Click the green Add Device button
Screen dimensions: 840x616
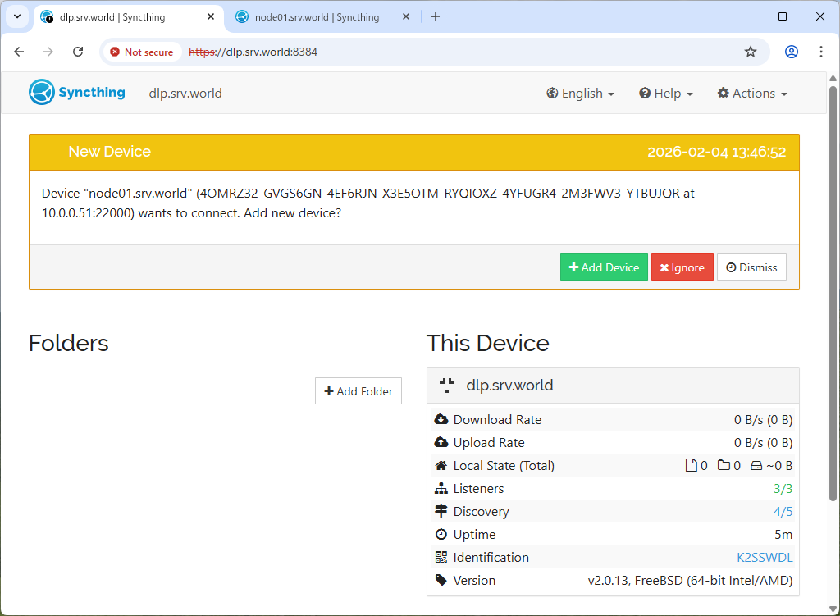(x=604, y=267)
